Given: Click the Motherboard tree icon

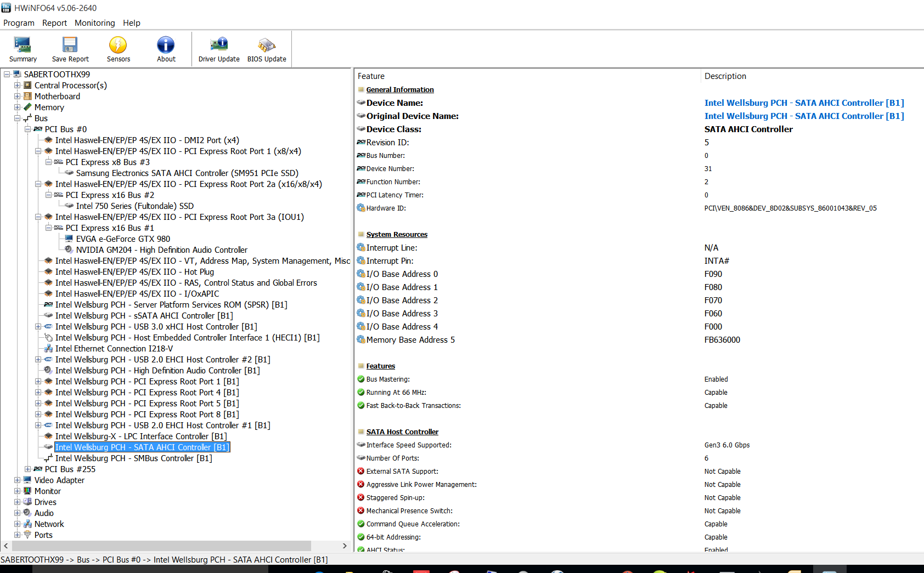Looking at the screenshot, I should (27, 97).
